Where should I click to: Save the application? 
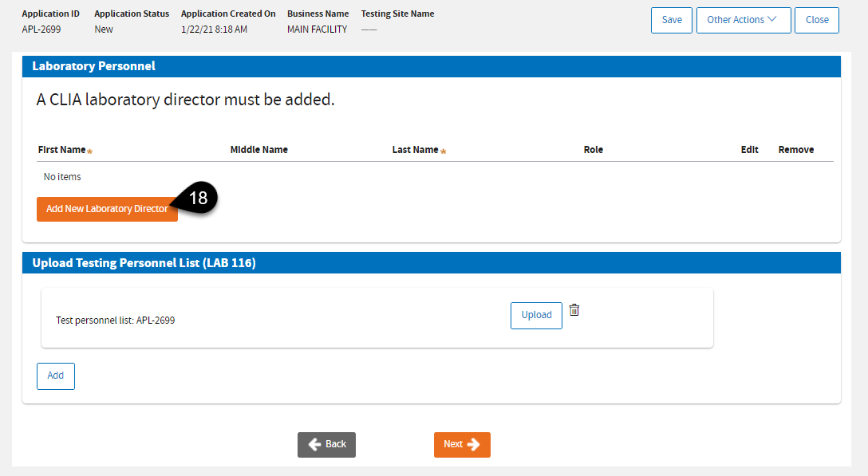pyautogui.click(x=672, y=20)
